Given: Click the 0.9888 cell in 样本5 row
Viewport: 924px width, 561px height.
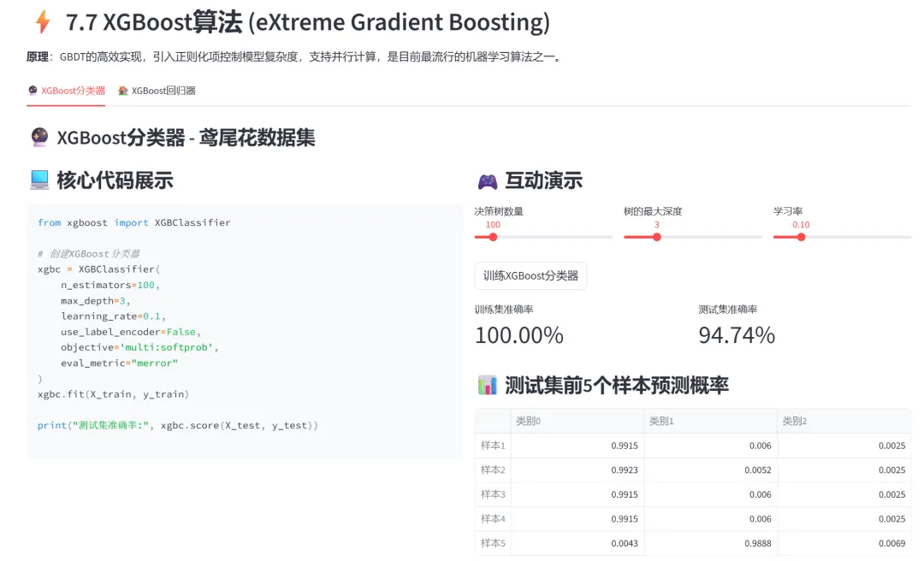Looking at the screenshot, I should pos(711,543).
